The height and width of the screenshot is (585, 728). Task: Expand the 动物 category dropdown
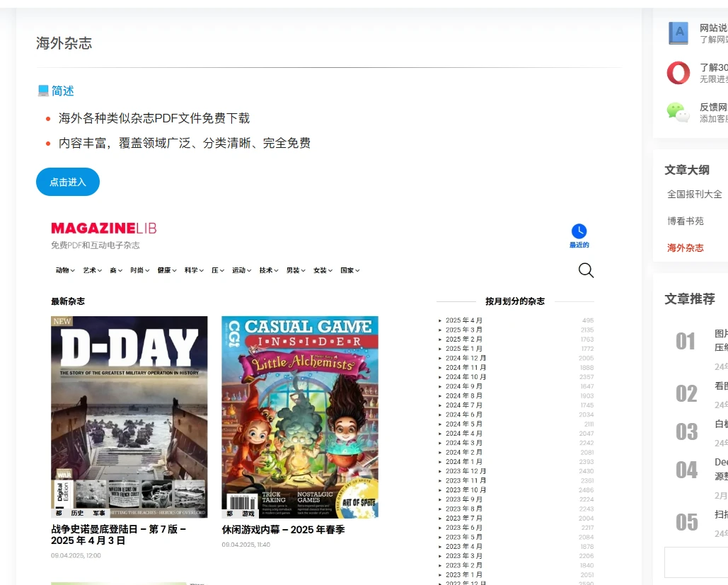tap(65, 270)
